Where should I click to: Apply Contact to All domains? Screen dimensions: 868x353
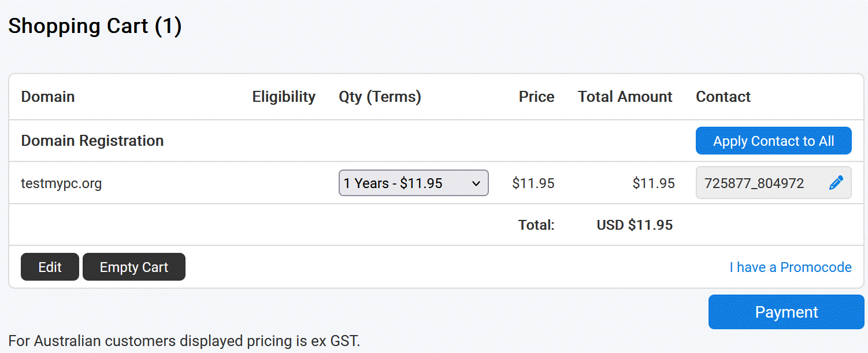click(x=773, y=141)
